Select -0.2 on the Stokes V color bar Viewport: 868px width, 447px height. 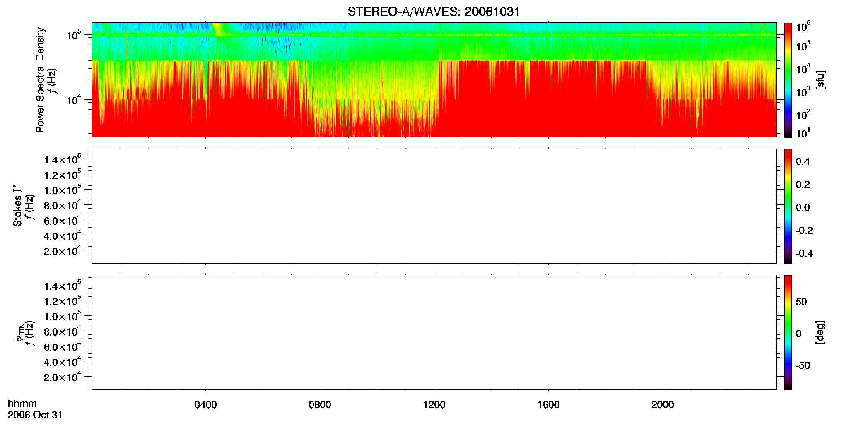804,231
